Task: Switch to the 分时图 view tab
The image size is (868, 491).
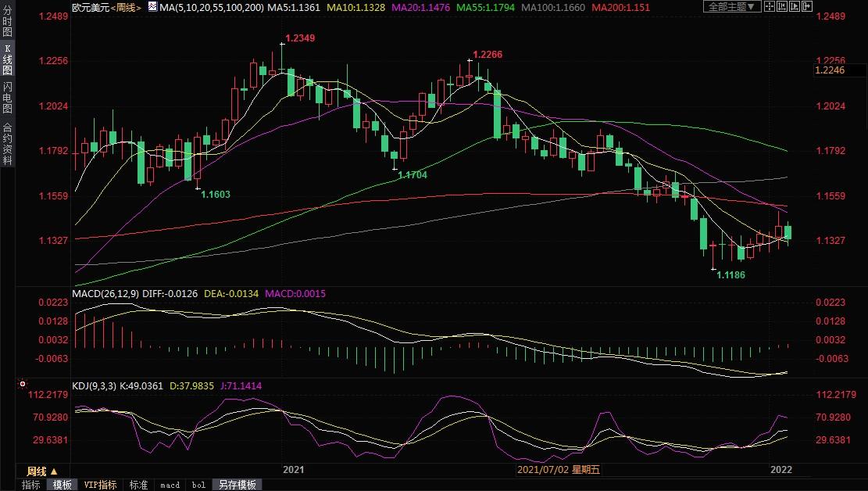Action: pos(7,23)
